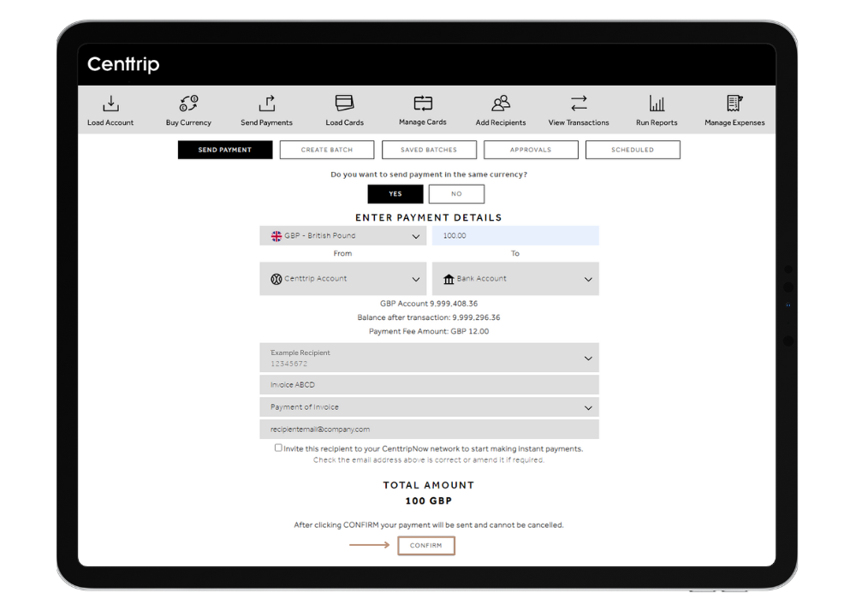Click the View Transactions icon
The image size is (856, 616).
[579, 104]
